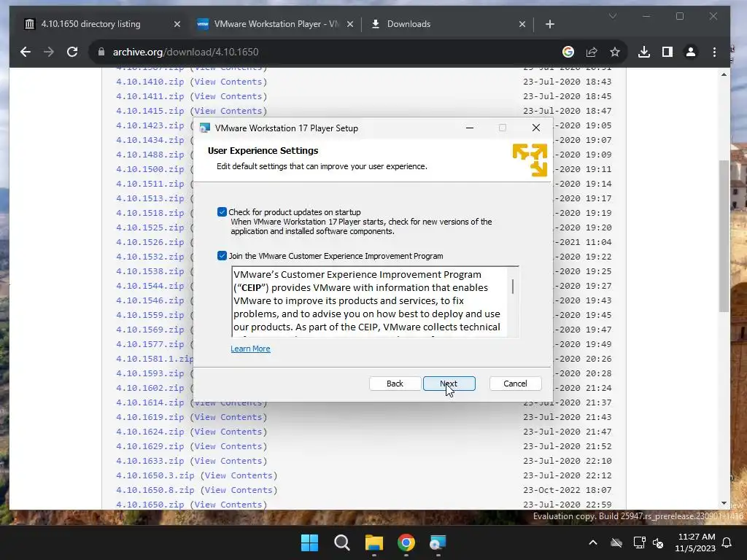Click the page scroll-up arrow
The image size is (747, 560).
[x=724, y=75]
